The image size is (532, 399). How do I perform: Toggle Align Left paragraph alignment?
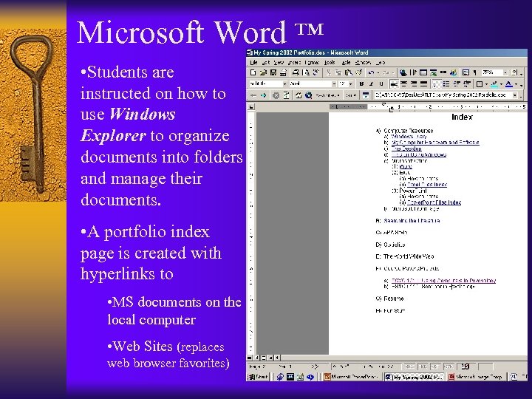tap(395, 83)
